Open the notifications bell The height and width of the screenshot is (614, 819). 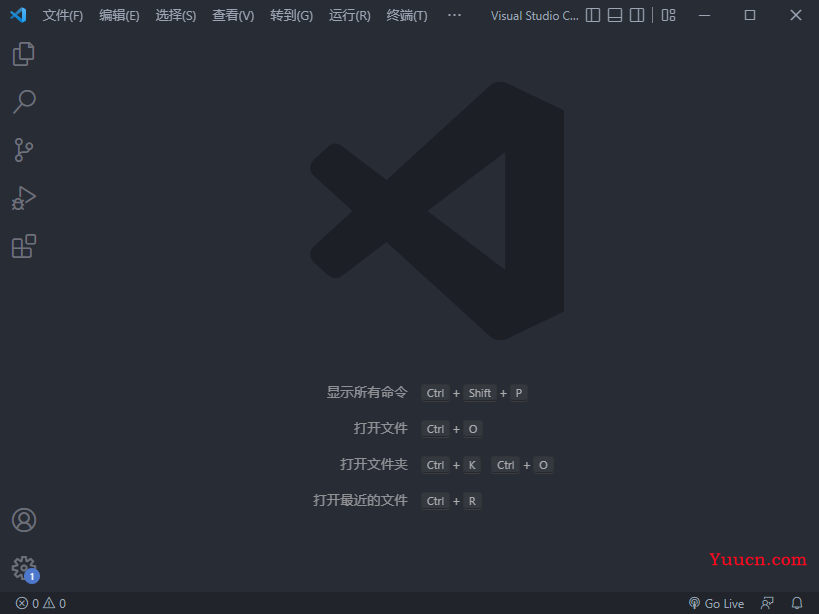[797, 604]
